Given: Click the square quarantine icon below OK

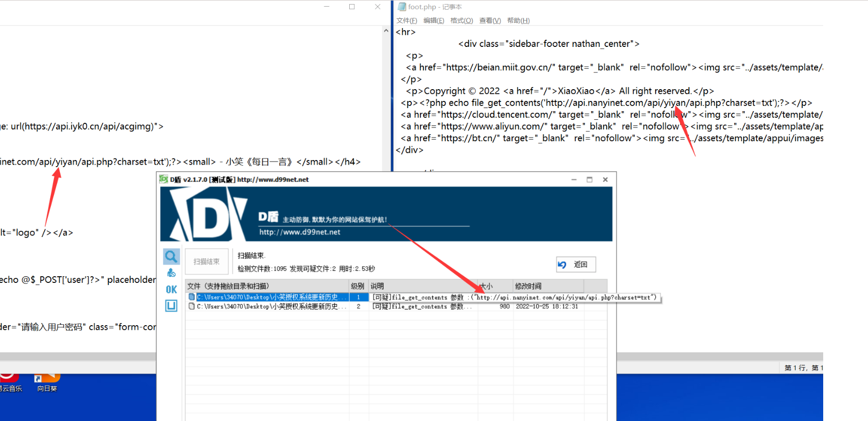Looking at the screenshot, I should (x=171, y=306).
